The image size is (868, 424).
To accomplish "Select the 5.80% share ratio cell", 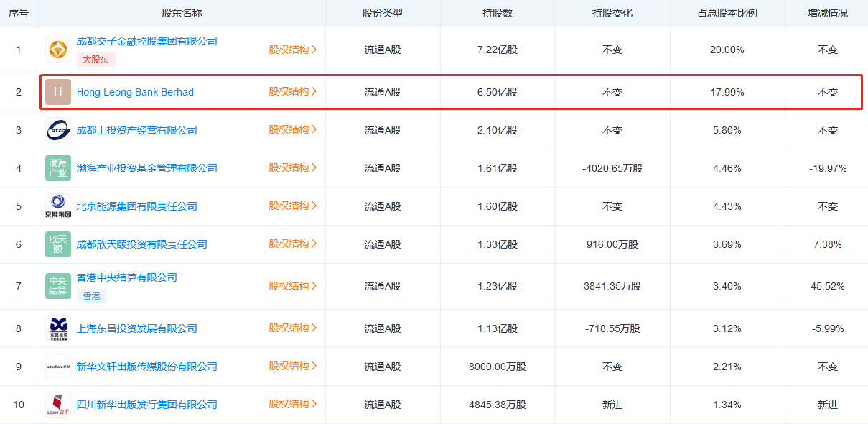I will 727,130.
